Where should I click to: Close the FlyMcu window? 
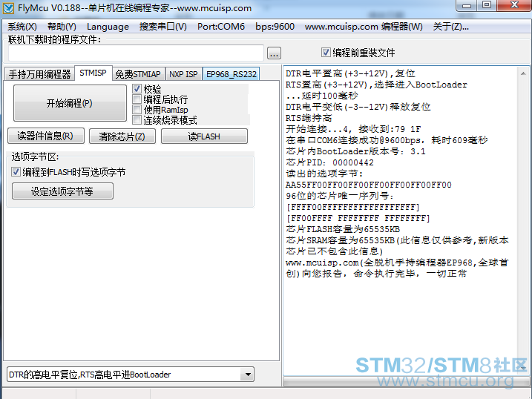(x=514, y=5)
